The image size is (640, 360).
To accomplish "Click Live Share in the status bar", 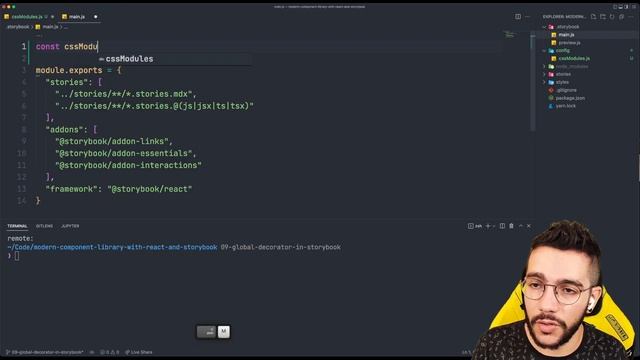I will (x=139, y=352).
